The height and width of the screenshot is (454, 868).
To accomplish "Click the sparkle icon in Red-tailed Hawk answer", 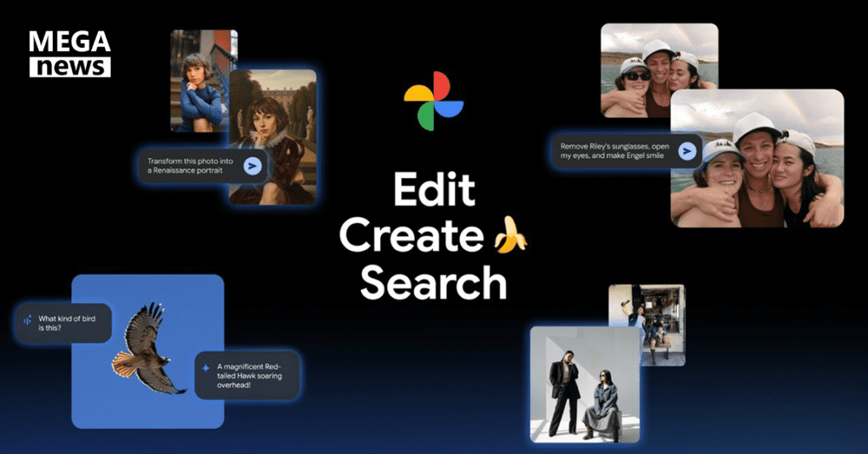I will pyautogui.click(x=206, y=368).
